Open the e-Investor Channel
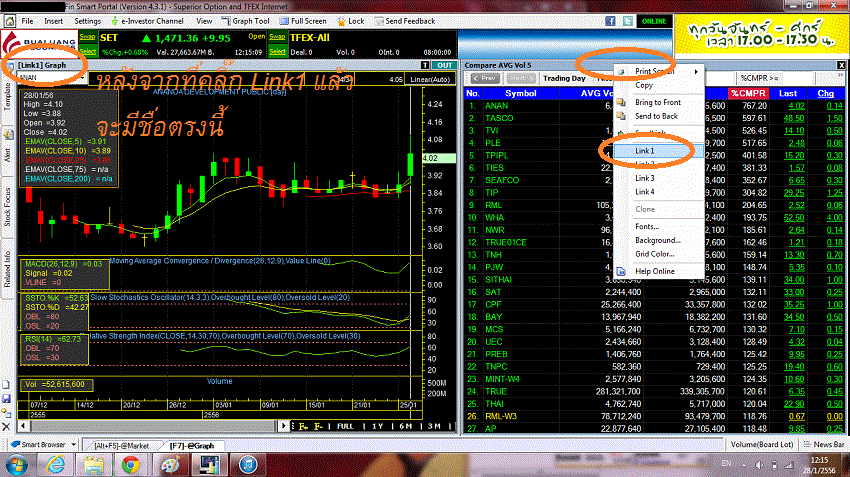 [147, 21]
